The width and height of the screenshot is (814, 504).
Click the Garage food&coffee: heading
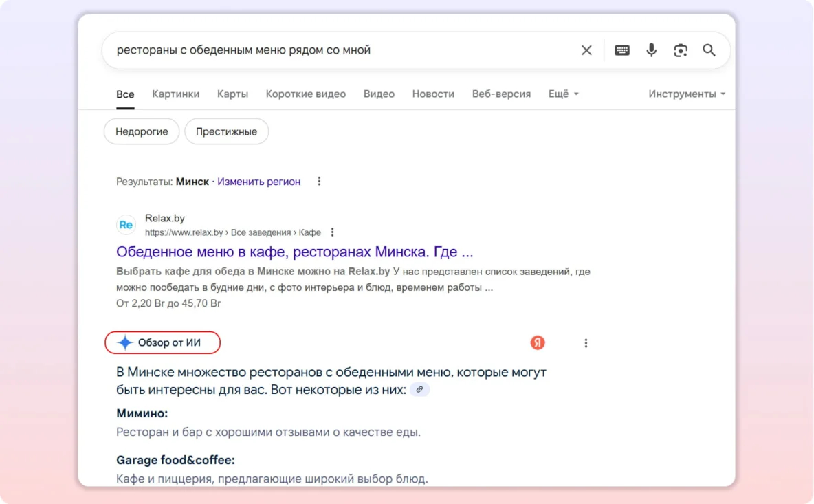(175, 460)
